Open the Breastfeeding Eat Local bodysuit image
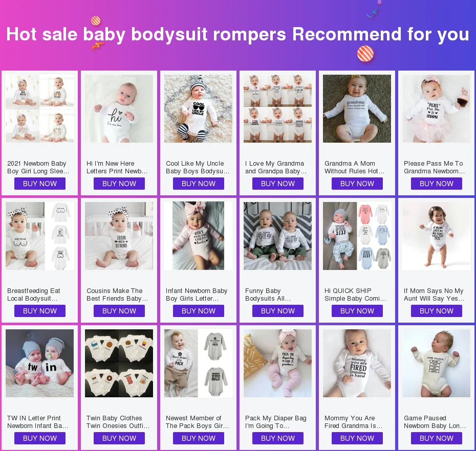Screen dimensions: 476x451 [x=40, y=236]
